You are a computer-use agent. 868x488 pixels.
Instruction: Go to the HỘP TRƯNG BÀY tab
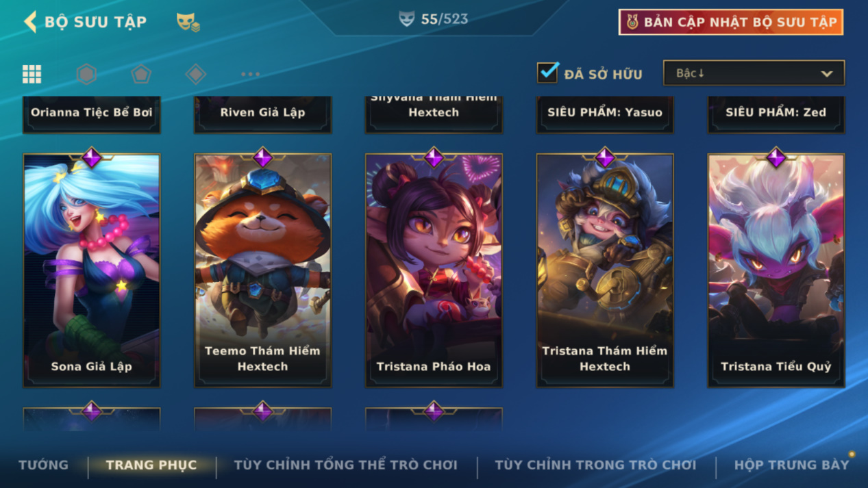coord(791,465)
